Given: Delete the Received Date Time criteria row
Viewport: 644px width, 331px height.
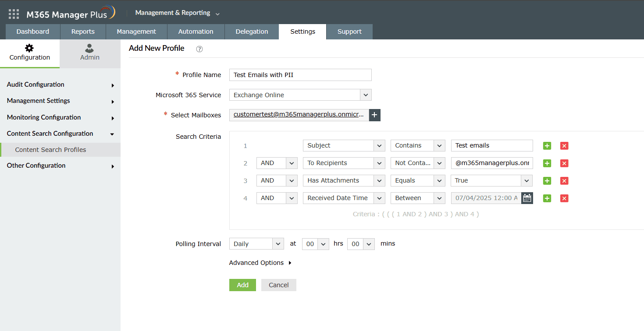Looking at the screenshot, I should 564,198.
